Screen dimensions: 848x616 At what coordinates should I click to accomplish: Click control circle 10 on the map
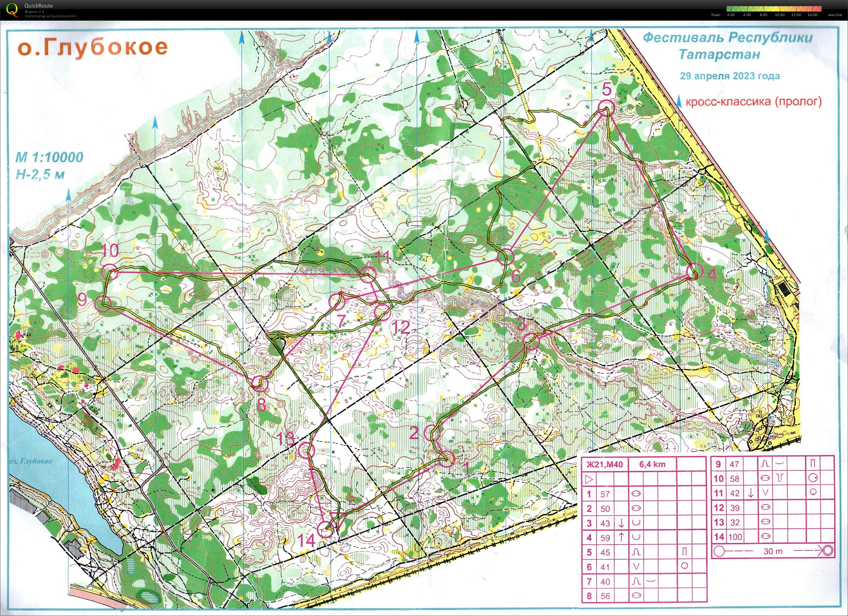(x=110, y=272)
